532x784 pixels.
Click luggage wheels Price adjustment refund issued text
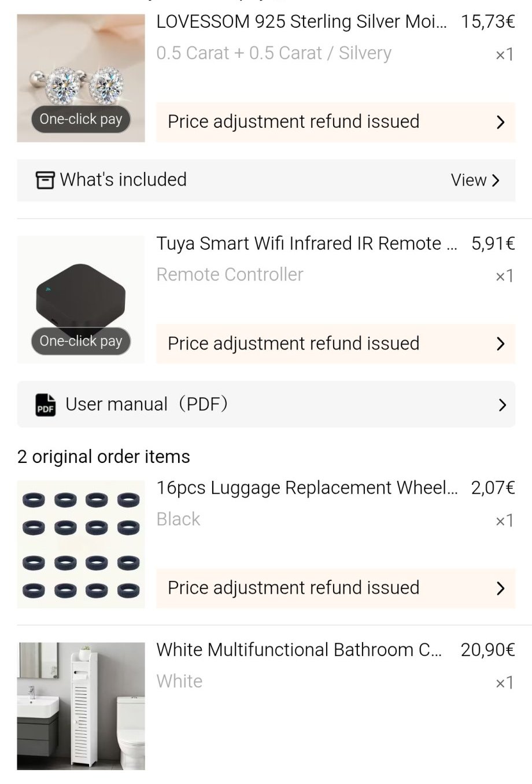tap(293, 588)
